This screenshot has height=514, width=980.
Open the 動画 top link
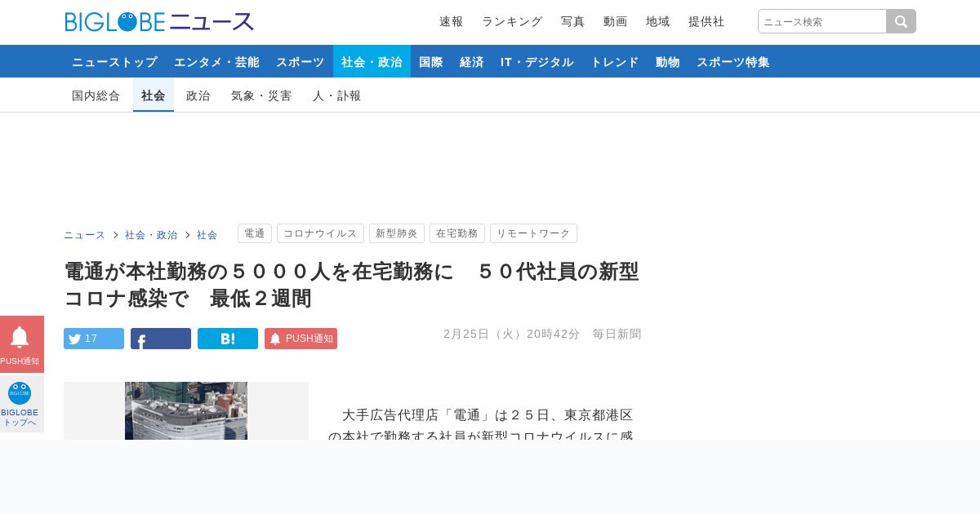615,22
